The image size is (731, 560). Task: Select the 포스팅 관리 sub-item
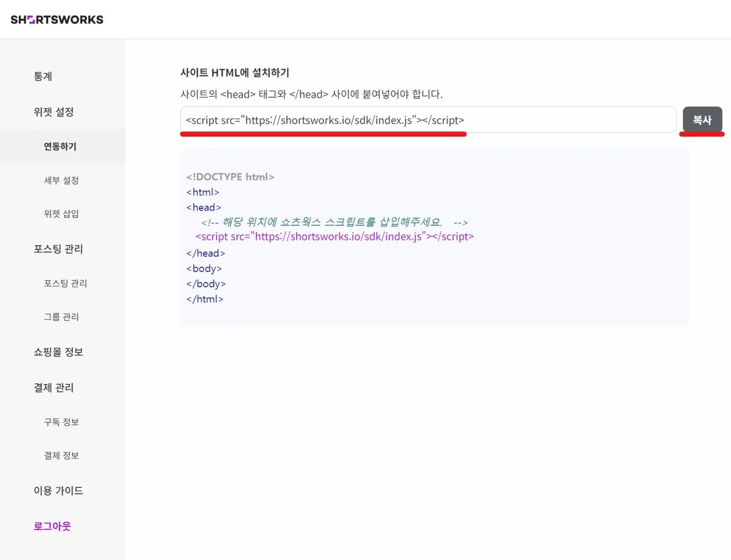point(65,283)
